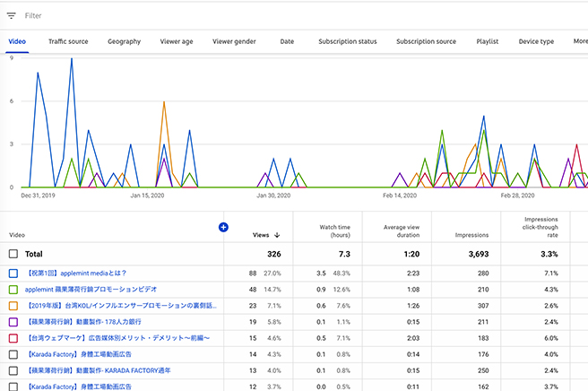
Task: Sort by the Views column header
Action: 261,235
